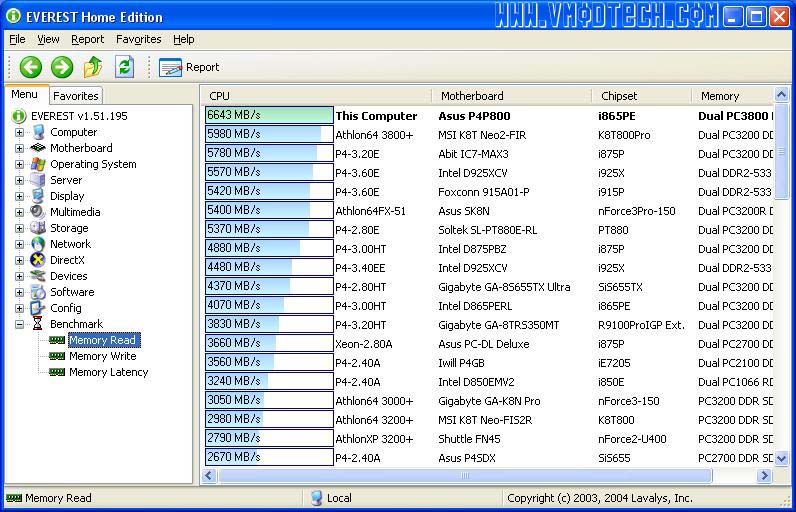796x512 pixels.
Task: Click the 6643 MB/s result bar
Action: (269, 115)
